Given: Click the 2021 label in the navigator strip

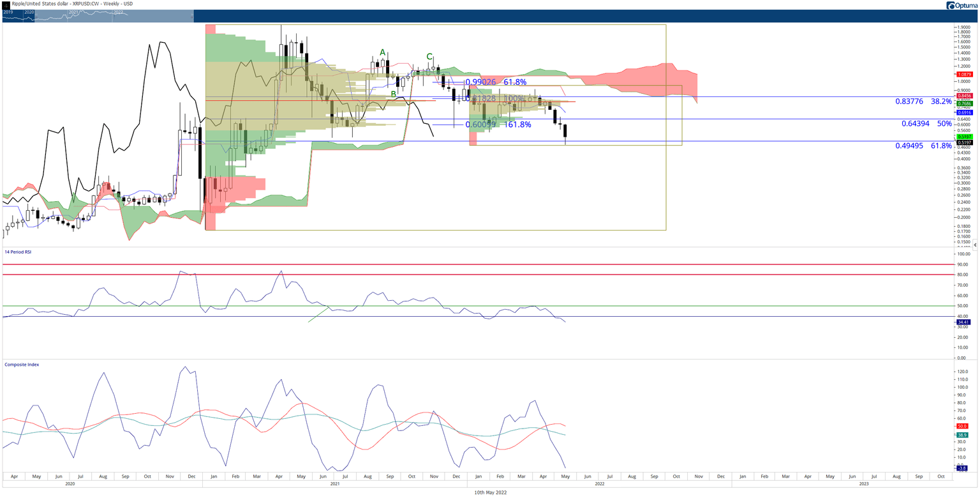Looking at the screenshot, I should tap(73, 12).
